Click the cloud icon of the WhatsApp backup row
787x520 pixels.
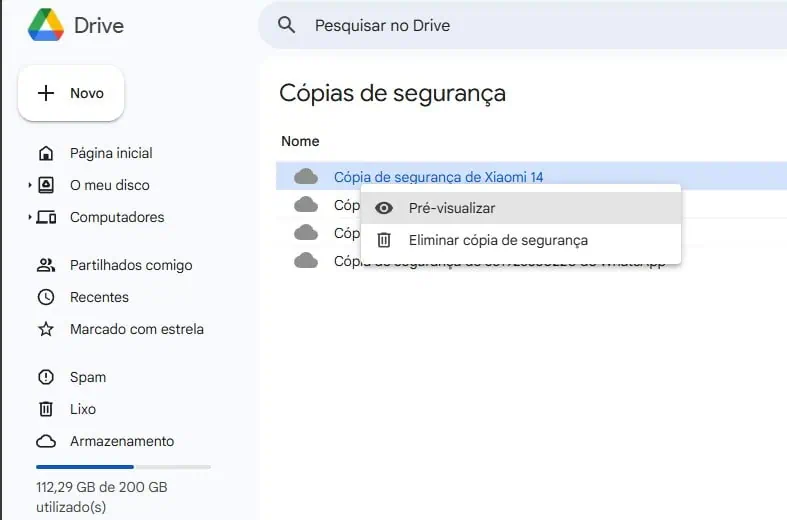click(x=306, y=261)
